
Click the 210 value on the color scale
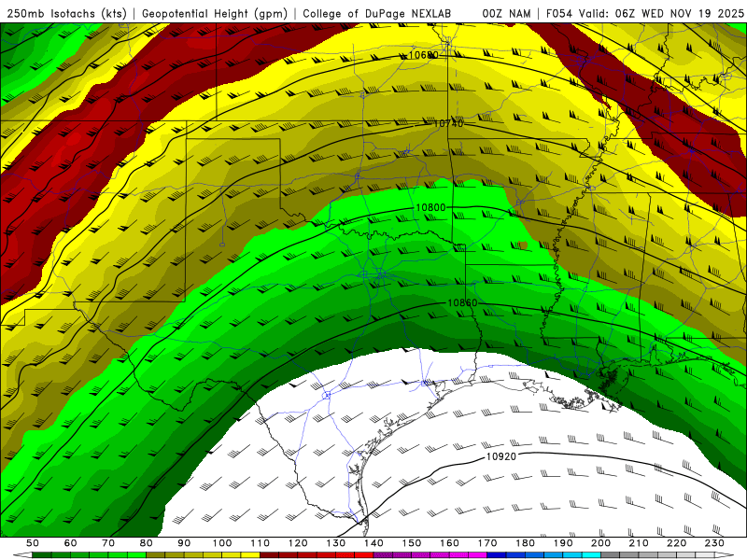coord(639,543)
